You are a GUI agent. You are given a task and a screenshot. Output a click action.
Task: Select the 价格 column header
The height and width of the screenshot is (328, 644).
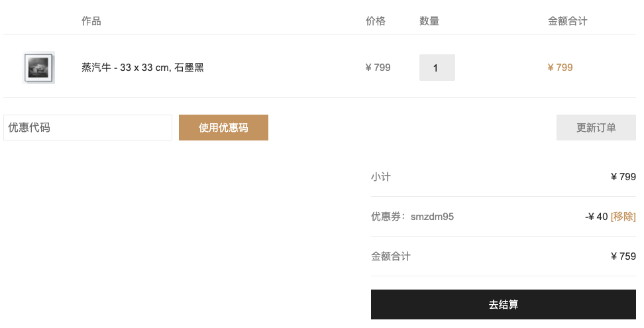(x=376, y=21)
